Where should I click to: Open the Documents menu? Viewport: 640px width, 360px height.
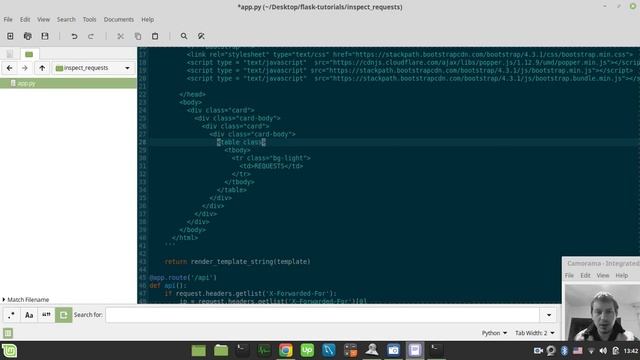click(118, 20)
